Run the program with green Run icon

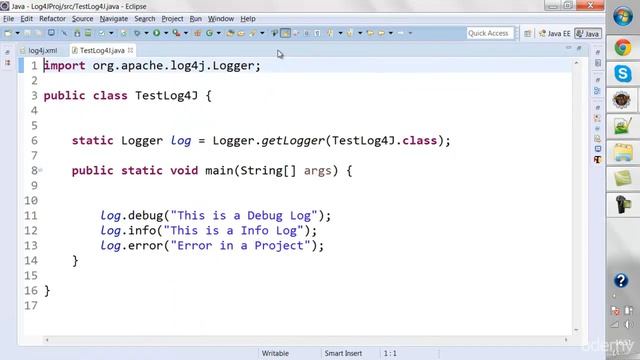tap(156, 33)
